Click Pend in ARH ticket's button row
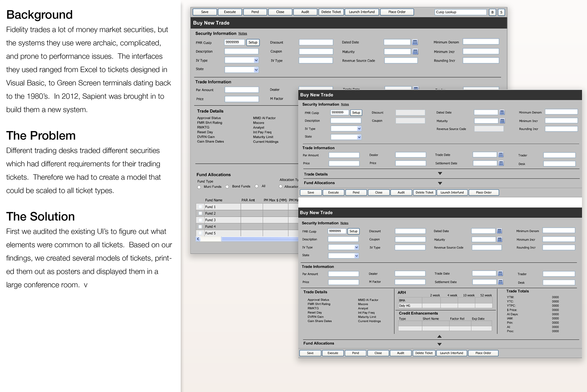 [x=356, y=353]
